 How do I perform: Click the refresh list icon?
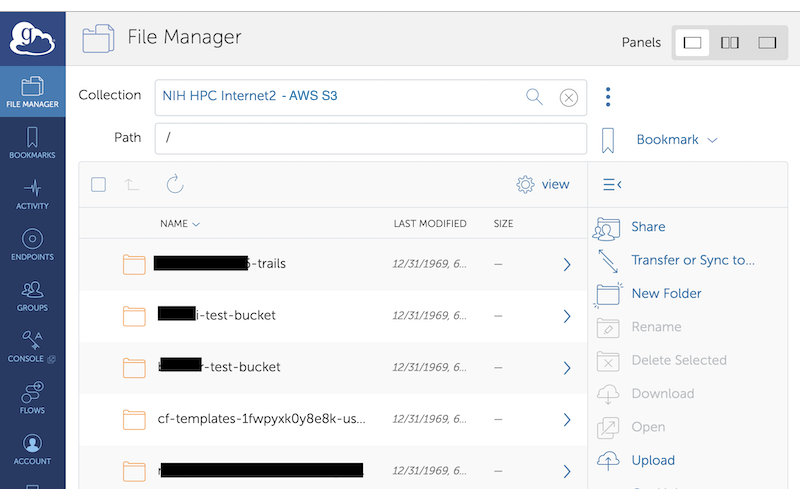pyautogui.click(x=174, y=184)
